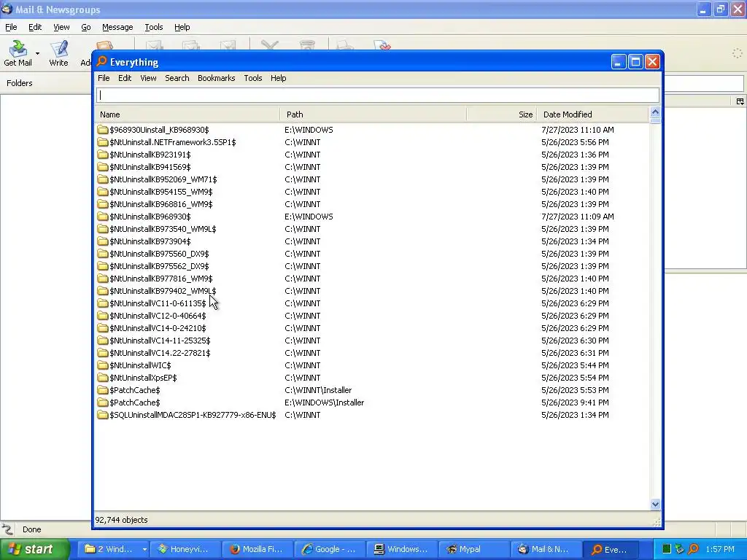
Task: Click the Windows start button
Action: (34, 549)
